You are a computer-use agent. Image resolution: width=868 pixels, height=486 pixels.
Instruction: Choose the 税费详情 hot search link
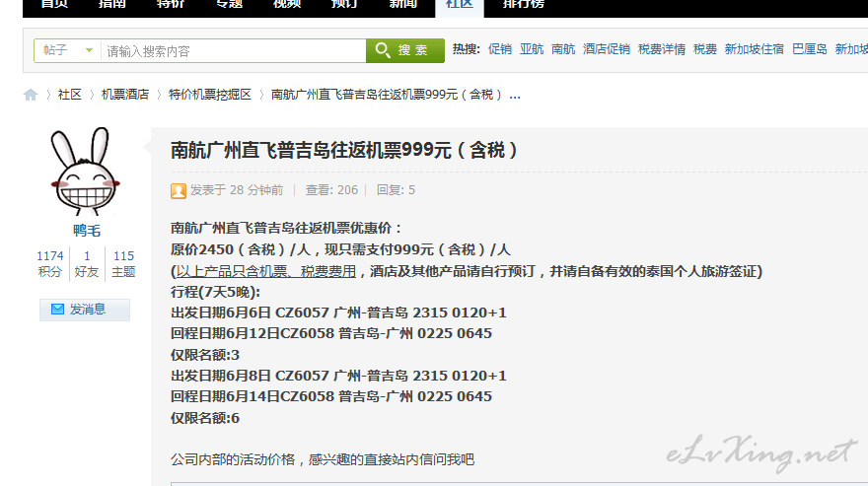662,49
